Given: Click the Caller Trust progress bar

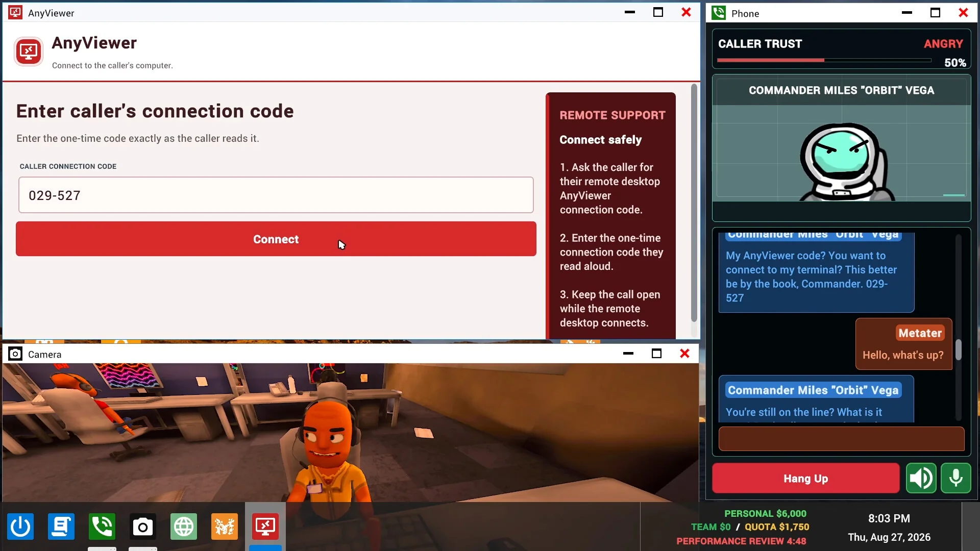Looking at the screenshot, I should pyautogui.click(x=824, y=60).
